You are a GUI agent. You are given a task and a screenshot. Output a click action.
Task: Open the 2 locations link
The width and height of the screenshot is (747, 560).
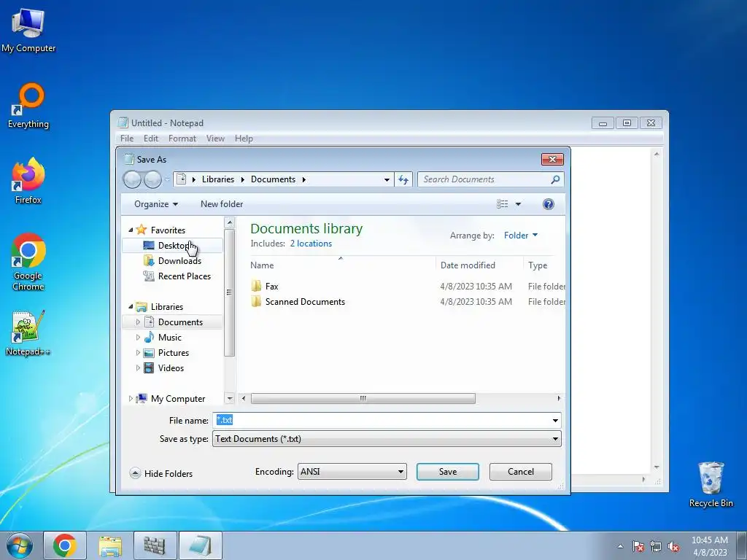click(x=311, y=244)
